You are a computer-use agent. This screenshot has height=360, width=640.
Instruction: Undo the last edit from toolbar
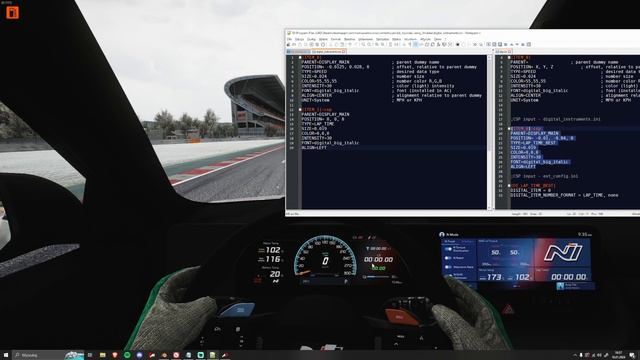[349, 44]
